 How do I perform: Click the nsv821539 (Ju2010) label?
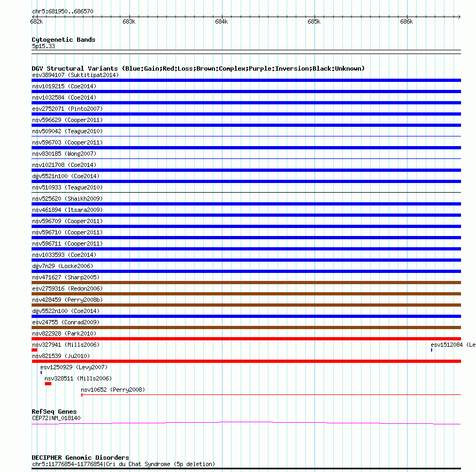[x=61, y=356]
